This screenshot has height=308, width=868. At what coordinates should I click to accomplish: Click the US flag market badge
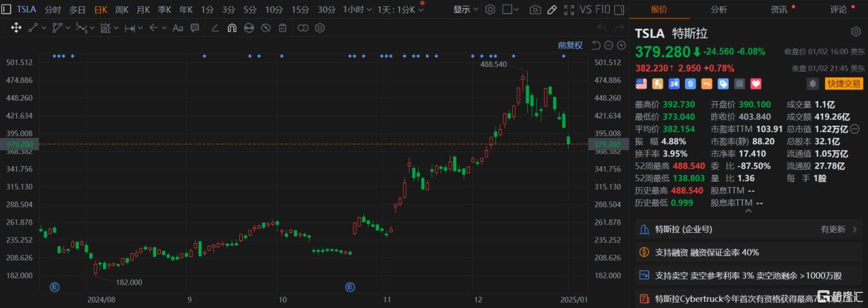tap(641, 83)
